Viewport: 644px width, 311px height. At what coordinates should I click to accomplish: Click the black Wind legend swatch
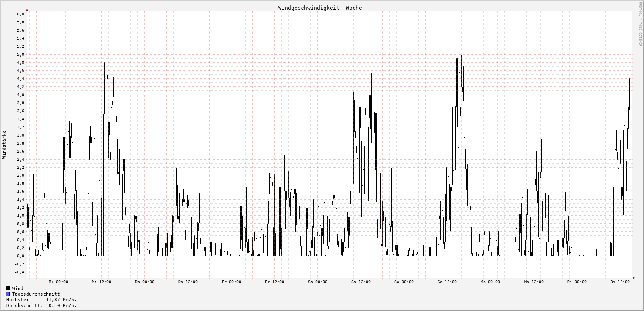[x=8, y=288]
